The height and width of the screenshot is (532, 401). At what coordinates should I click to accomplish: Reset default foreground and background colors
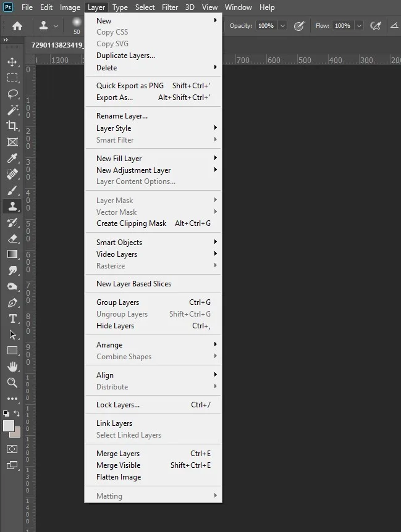coord(6,414)
